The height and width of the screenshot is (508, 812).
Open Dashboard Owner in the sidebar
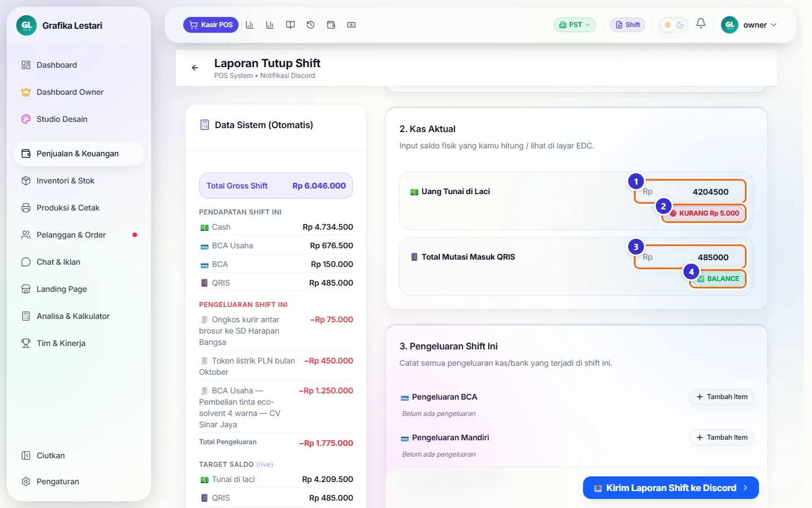tap(79, 92)
